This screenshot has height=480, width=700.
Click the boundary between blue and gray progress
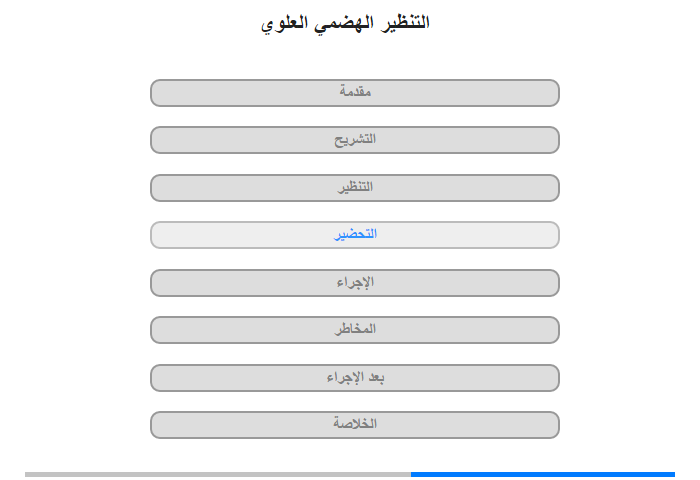pyautogui.click(x=411, y=474)
